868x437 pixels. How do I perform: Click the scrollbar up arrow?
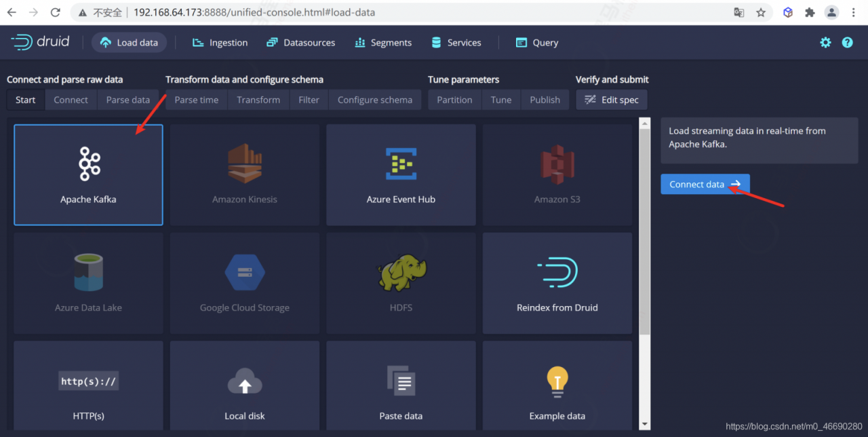pyautogui.click(x=645, y=123)
